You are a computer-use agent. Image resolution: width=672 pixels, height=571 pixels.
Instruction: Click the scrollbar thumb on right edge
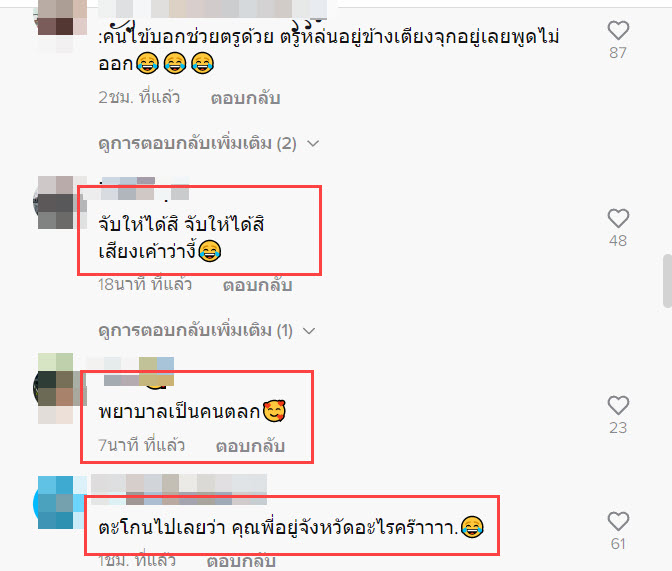667,281
